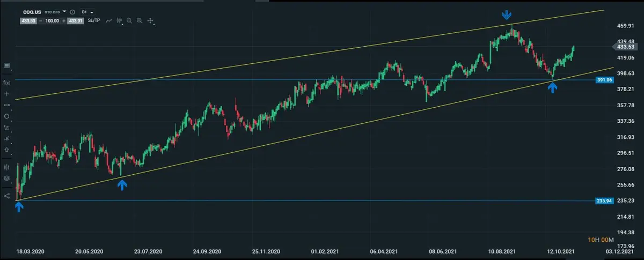
Task: Click the share icon in left sidebar
Action: click(x=6, y=196)
